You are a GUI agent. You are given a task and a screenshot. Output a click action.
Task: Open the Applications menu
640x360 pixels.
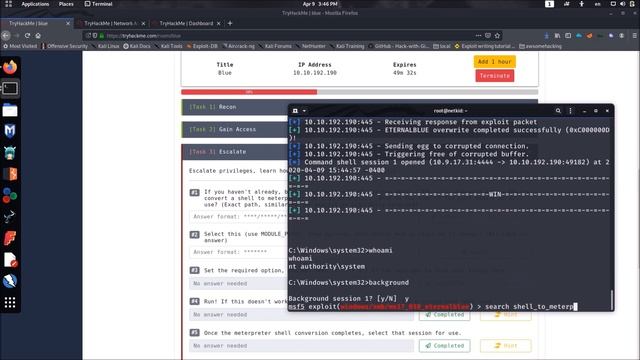(35, 4)
